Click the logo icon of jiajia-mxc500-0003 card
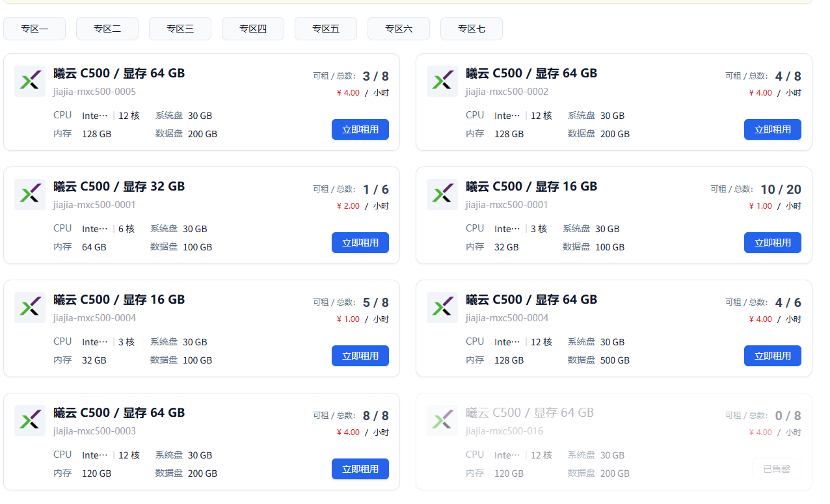 (30, 421)
